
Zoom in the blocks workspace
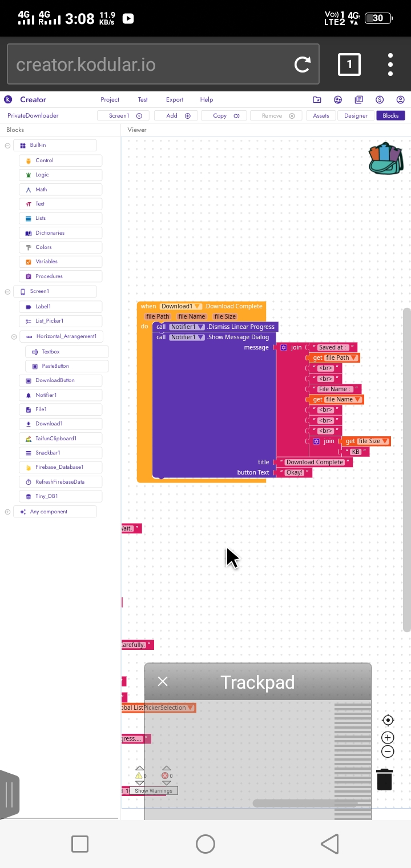click(388, 738)
